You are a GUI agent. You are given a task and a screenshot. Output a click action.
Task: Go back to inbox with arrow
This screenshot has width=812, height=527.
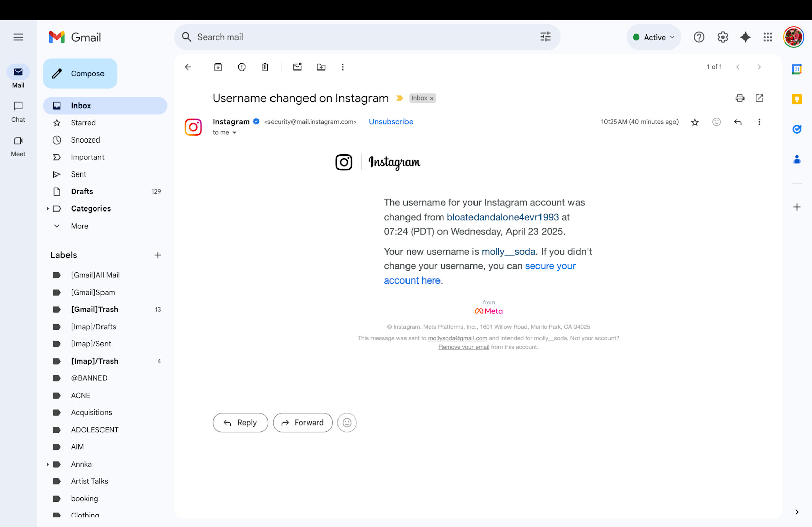[x=188, y=67]
